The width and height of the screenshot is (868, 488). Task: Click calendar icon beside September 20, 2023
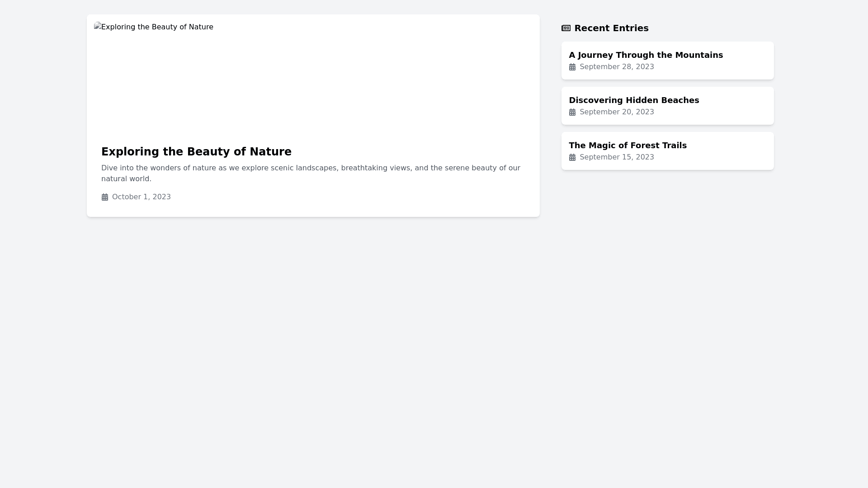pos(572,112)
